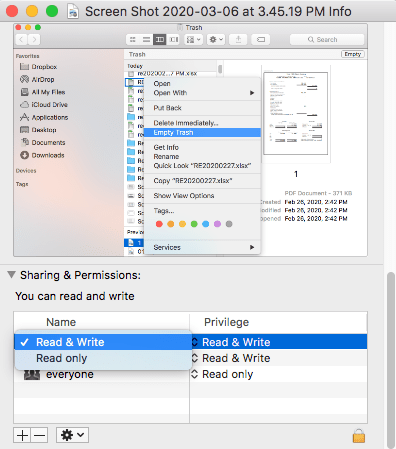Select column view button in Finder preview toolbar
This screenshot has width=396, height=449.
tap(160, 40)
